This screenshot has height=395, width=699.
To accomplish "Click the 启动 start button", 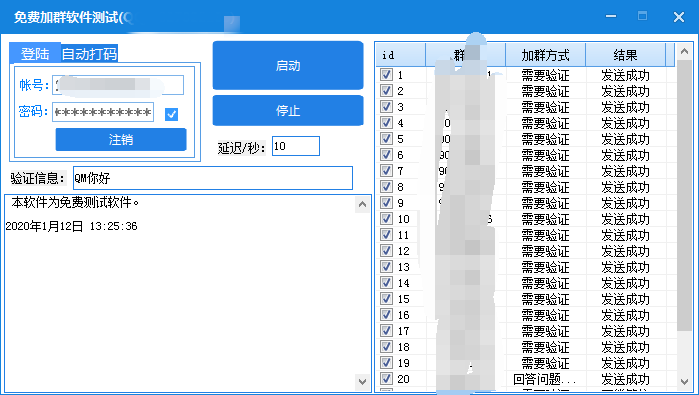I will pos(288,66).
